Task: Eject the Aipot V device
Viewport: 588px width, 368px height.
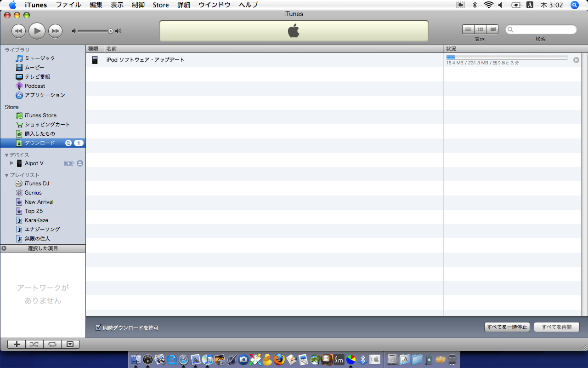Action: tap(80, 163)
